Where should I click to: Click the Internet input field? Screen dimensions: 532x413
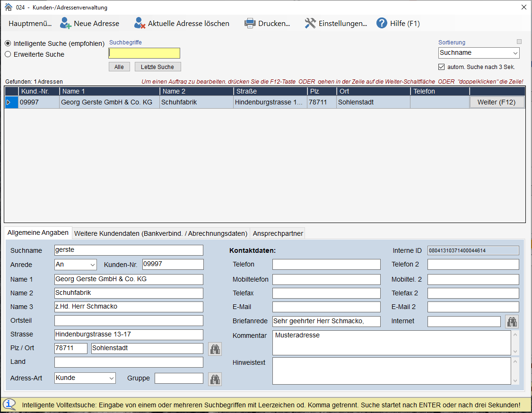(464, 321)
